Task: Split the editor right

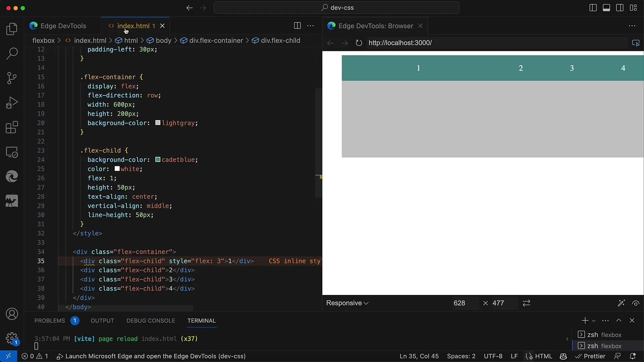Action: (x=297, y=26)
